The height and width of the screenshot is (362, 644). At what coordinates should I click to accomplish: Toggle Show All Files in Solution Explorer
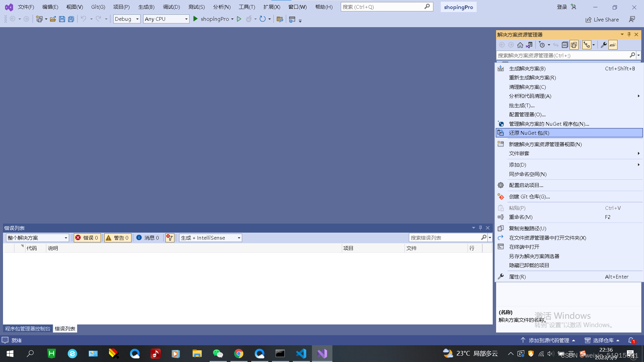click(x=574, y=45)
